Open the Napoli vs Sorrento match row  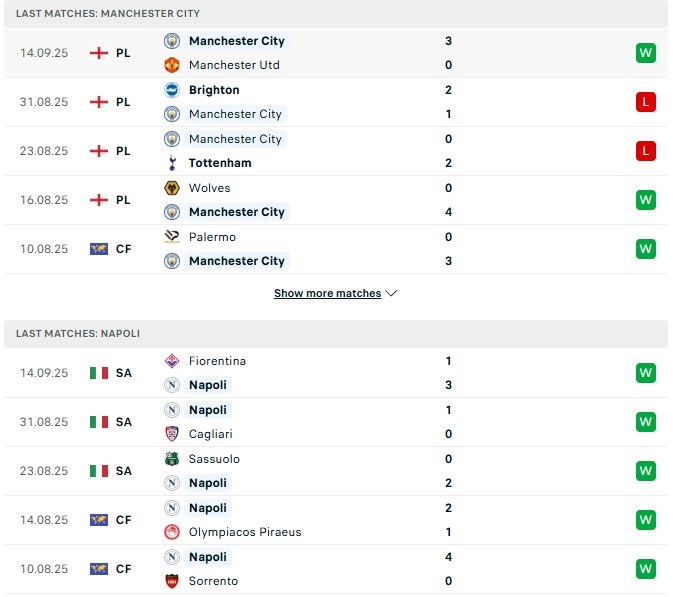330,569
